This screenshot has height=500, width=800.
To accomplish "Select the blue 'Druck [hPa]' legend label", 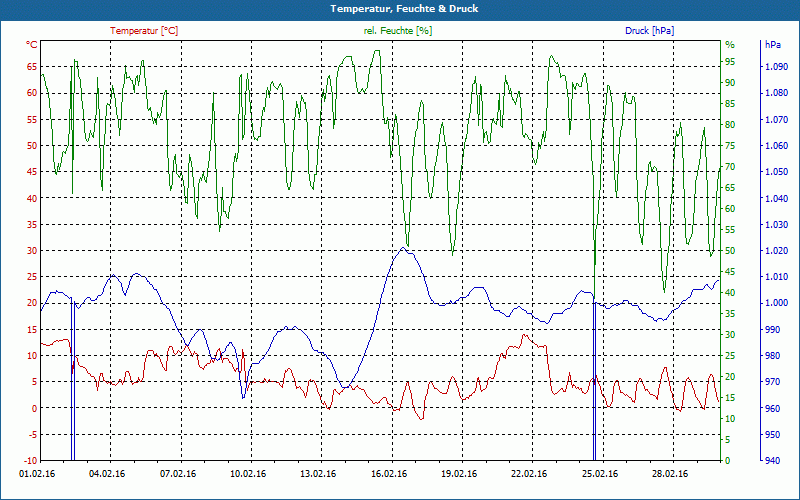I will tap(649, 31).
